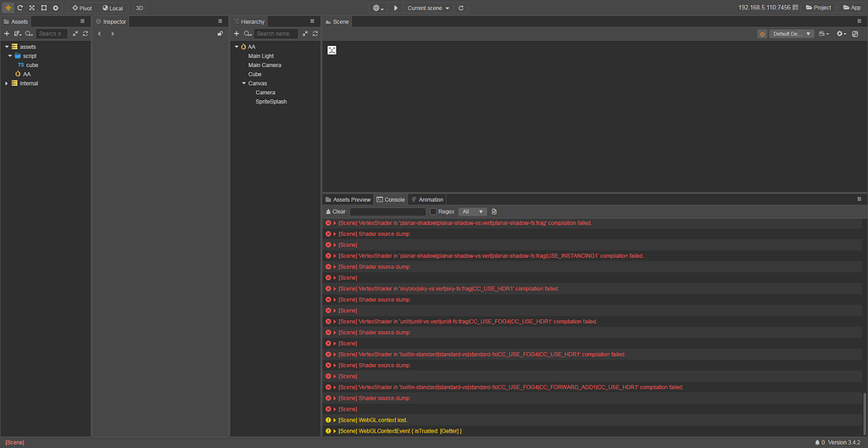
Task: Select the Rotate transform tool
Action: click(19, 8)
